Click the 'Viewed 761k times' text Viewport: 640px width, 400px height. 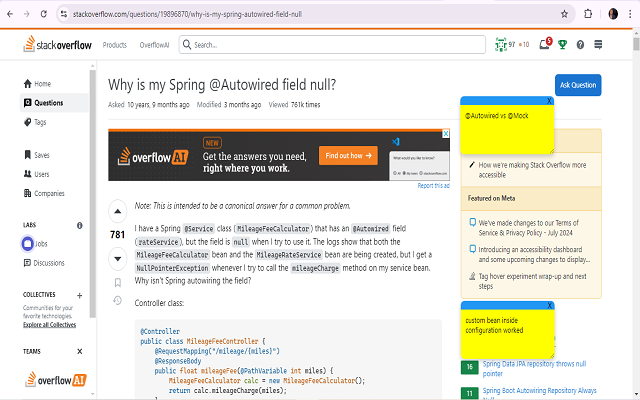click(294, 104)
